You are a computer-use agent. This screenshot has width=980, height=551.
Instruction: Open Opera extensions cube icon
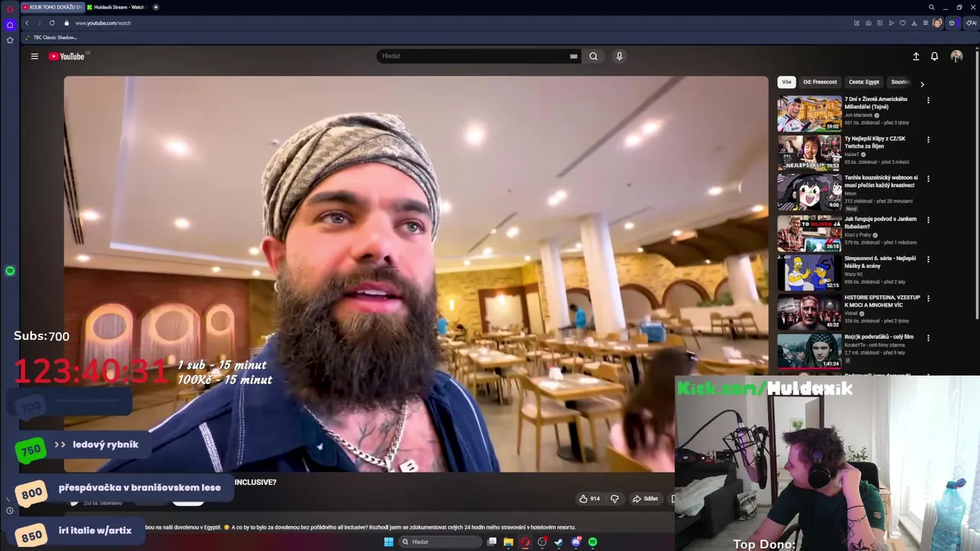[952, 23]
